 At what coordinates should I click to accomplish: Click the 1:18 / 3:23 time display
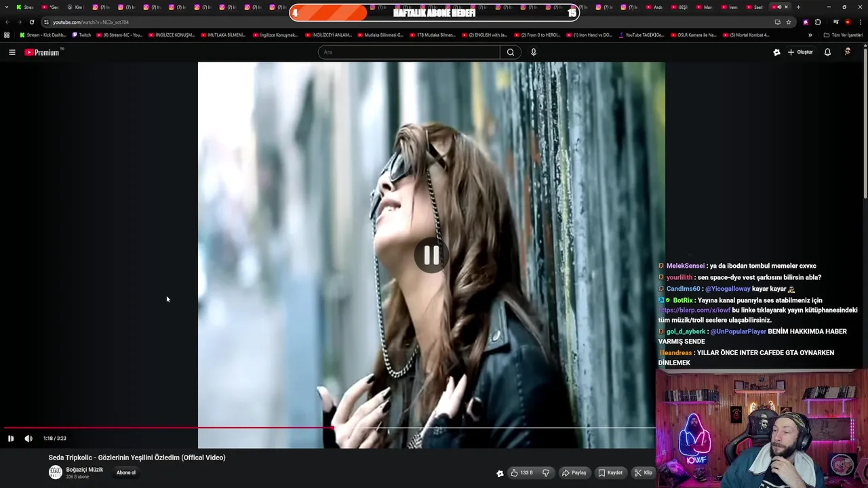[55, 439]
